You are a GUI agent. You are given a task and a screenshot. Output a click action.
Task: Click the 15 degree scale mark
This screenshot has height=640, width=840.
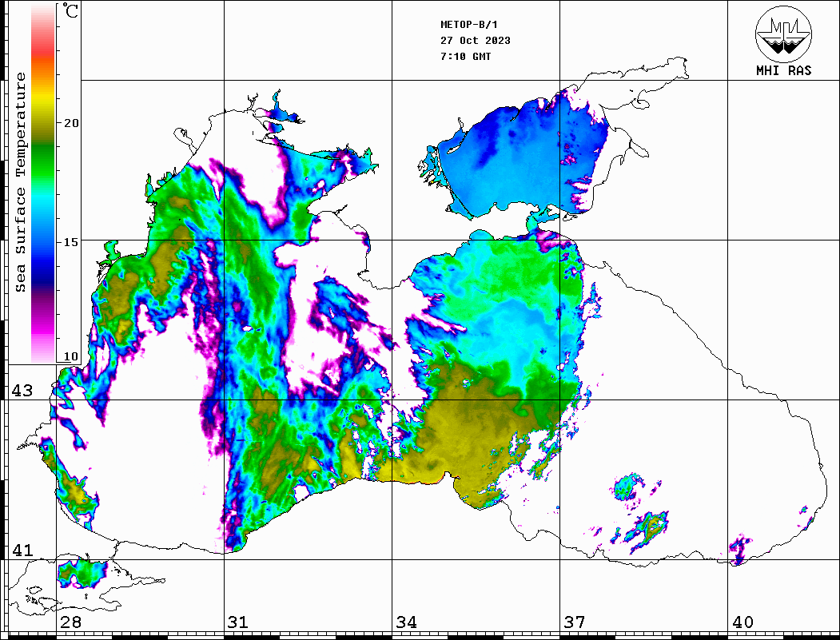click(x=70, y=242)
